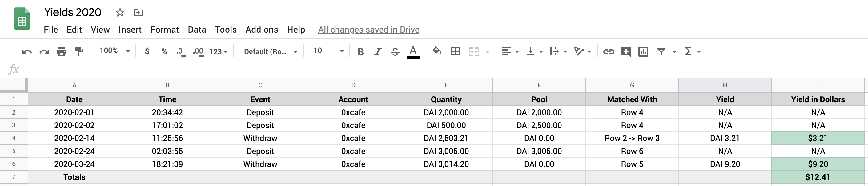Toggle bold formatting

360,51
